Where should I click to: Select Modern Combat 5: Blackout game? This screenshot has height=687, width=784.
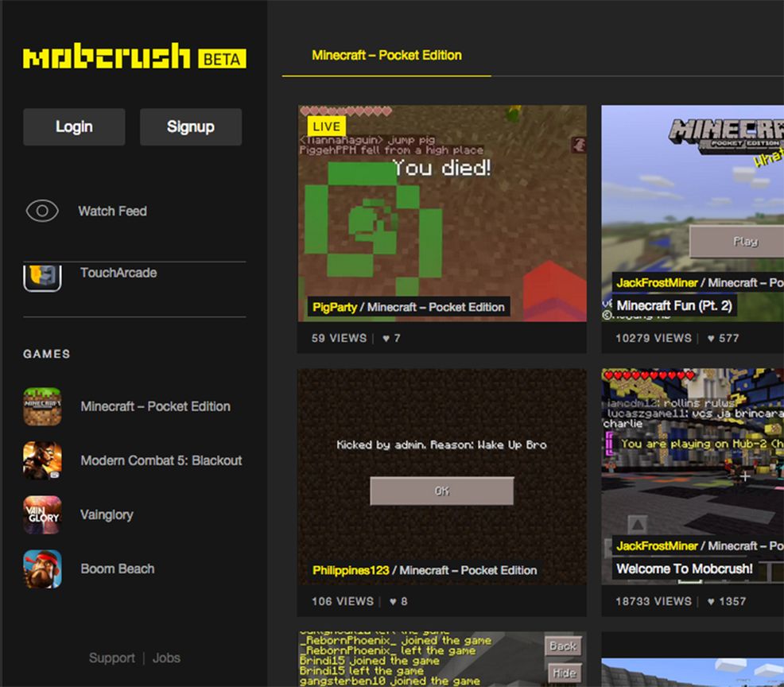click(x=161, y=460)
